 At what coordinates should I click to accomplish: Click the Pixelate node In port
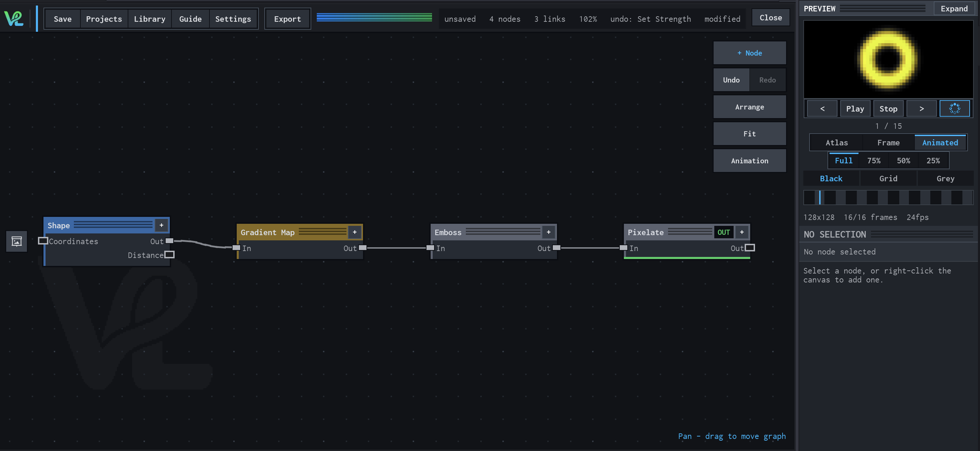coord(623,248)
